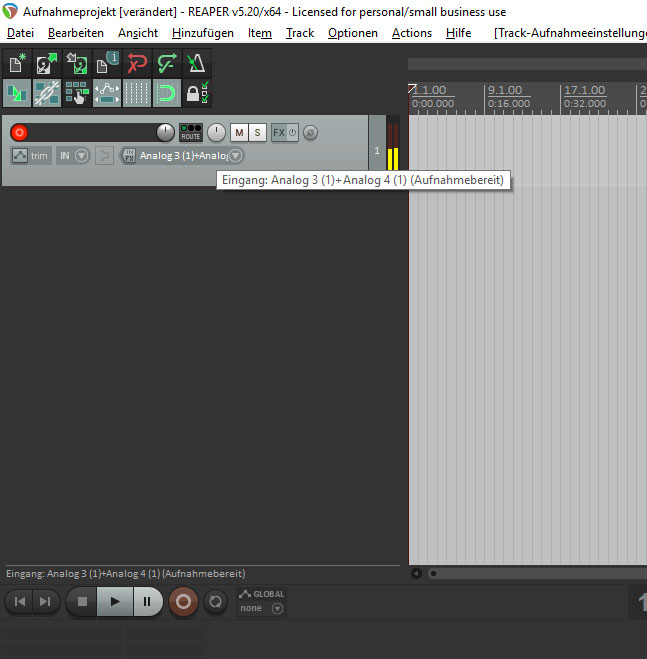Click track 1 pan knob
Image resolution: width=647 pixels, height=659 pixels.
pyautogui.click(x=217, y=132)
